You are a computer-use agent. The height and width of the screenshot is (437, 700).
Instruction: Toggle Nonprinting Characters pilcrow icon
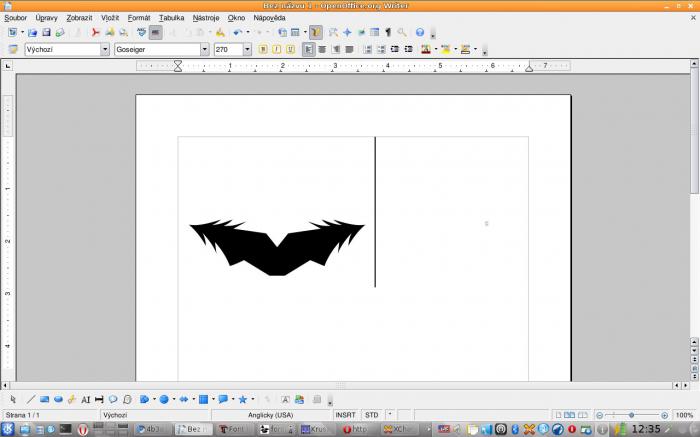(388, 33)
